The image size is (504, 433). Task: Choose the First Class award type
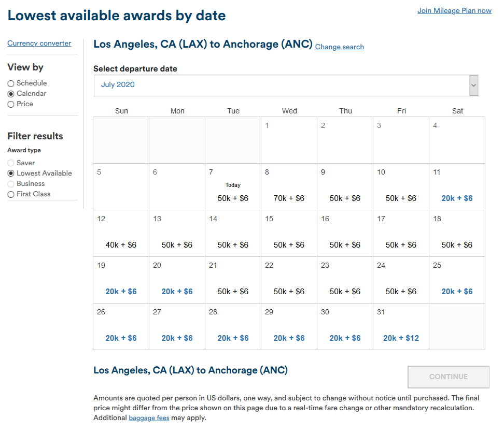(11, 194)
